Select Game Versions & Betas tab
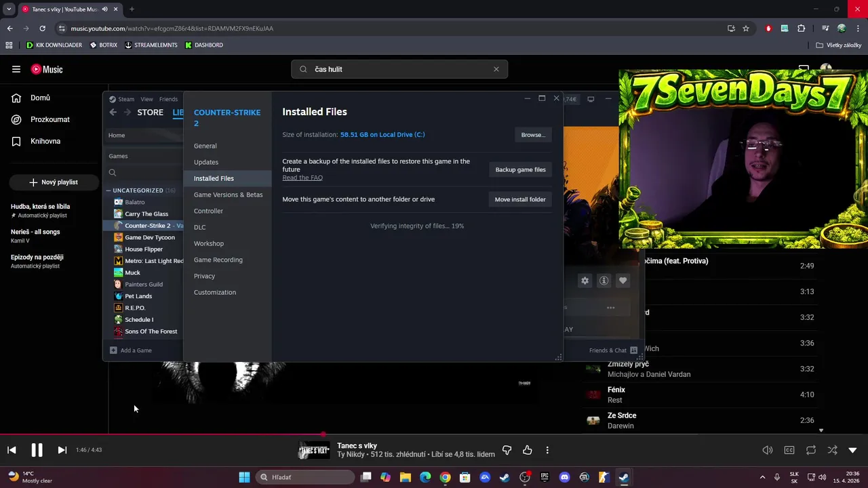The image size is (868, 488). pos(228,195)
